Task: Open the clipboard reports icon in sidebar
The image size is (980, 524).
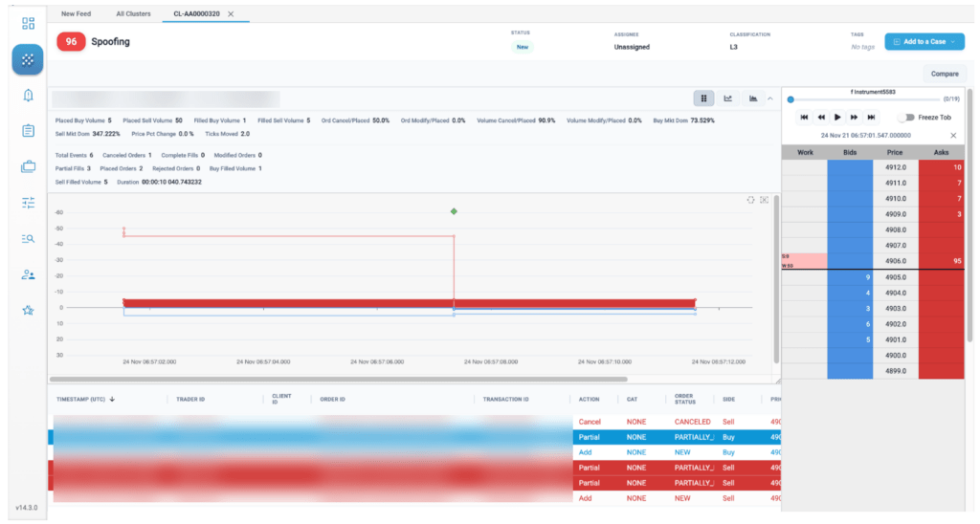Action: pos(28,131)
